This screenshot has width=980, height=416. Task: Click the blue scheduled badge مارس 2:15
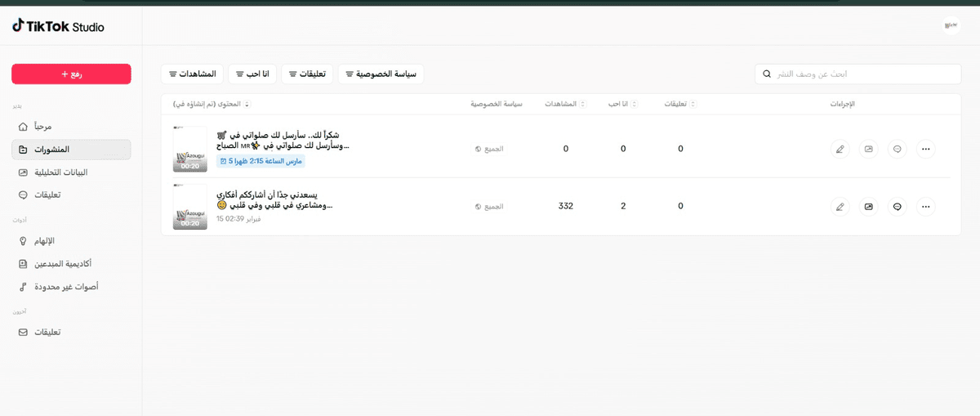(261, 161)
